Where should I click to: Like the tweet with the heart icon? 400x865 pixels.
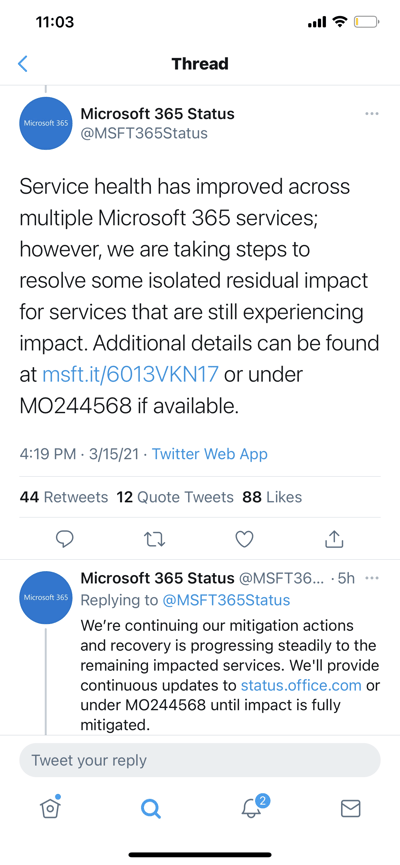[244, 538]
